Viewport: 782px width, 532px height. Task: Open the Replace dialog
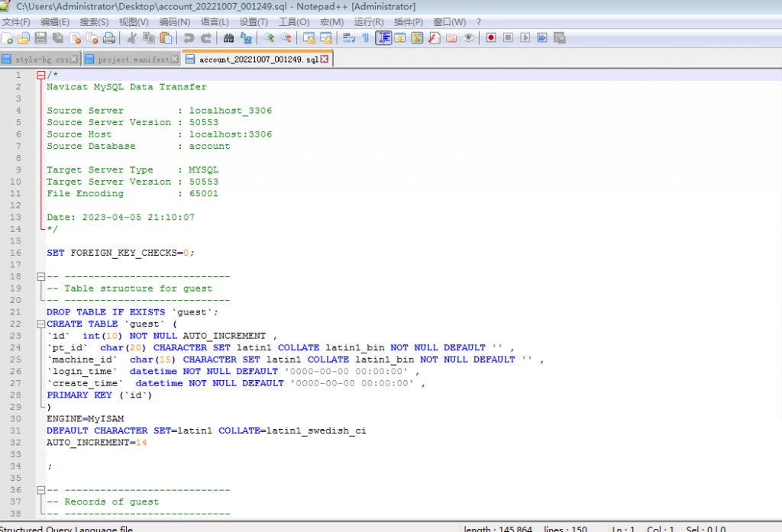click(247, 37)
